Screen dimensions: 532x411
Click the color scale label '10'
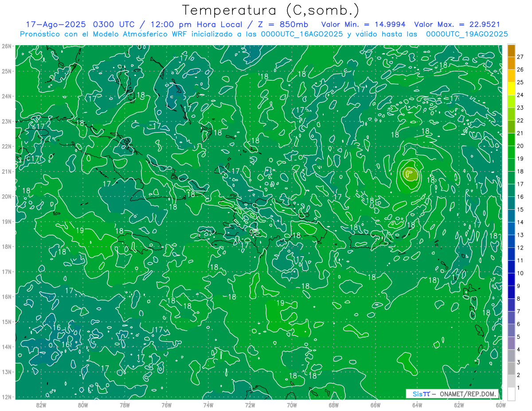(x=520, y=273)
